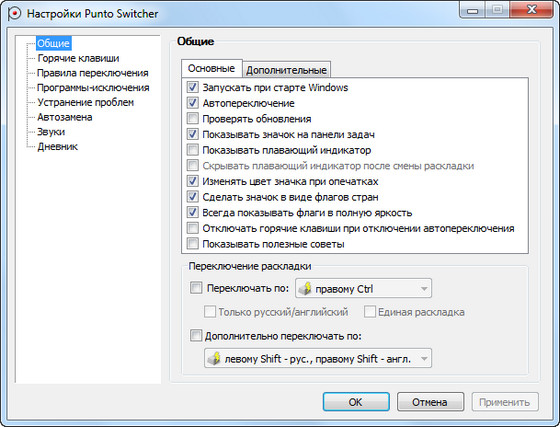Screen dimensions: 560x427
Task: Switch to the Основные tab
Action: pyautogui.click(x=211, y=68)
